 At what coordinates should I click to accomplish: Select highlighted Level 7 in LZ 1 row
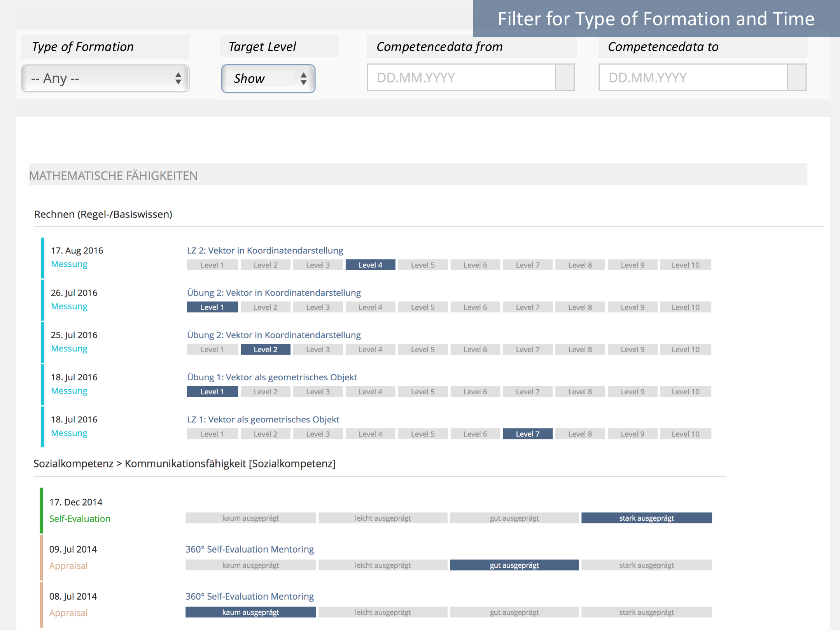coord(527,434)
